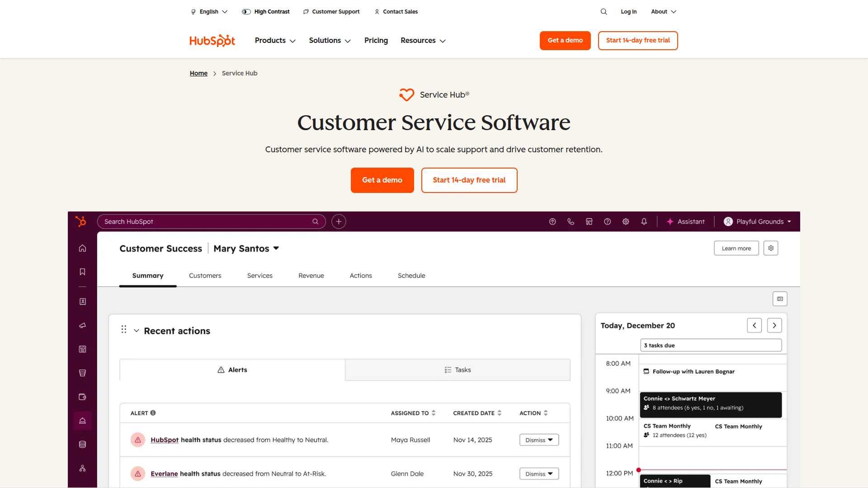Click the phone calling icon in navigation
This screenshot has height=488, width=868.
(x=571, y=221)
